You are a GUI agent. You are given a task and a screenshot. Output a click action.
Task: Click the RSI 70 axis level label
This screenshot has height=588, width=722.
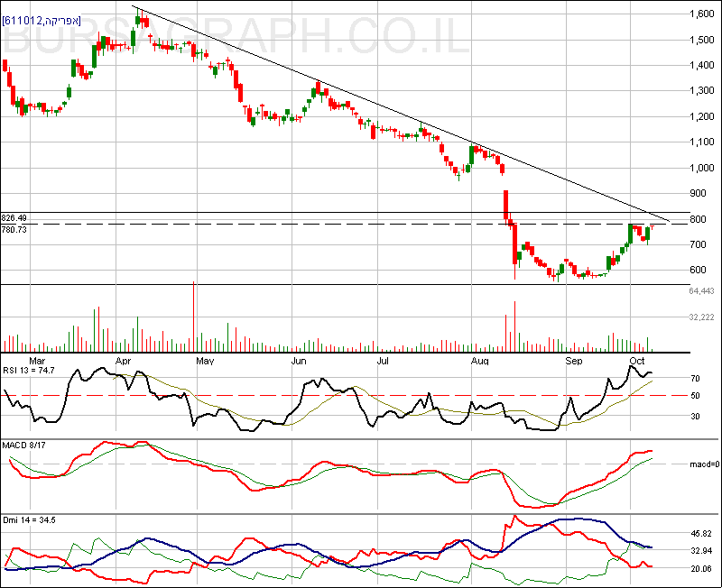click(695, 379)
